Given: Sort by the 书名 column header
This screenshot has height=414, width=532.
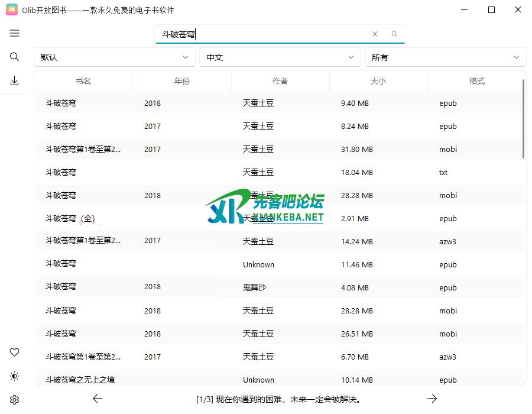Looking at the screenshot, I should [x=83, y=81].
